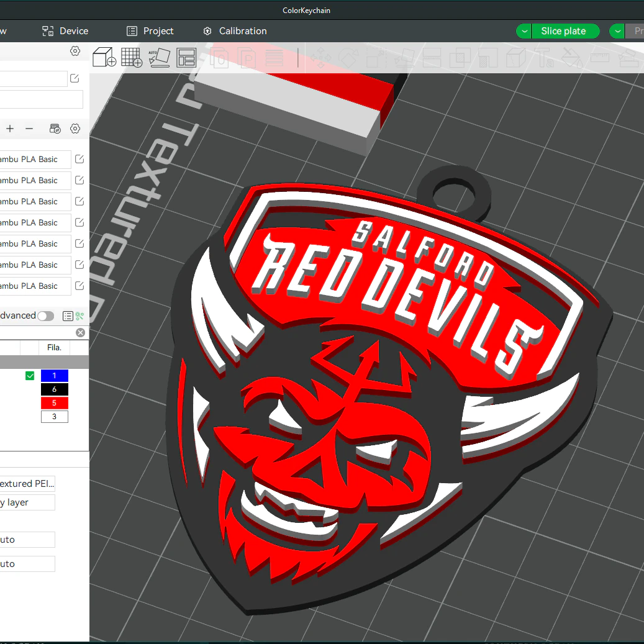
Task: Select the Auto orient tool
Action: [159, 57]
